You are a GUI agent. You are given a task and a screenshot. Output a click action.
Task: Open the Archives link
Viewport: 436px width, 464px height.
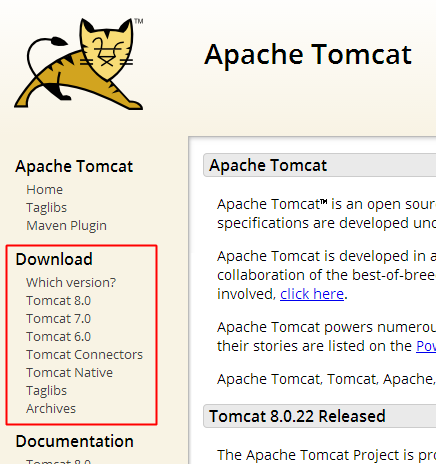coord(51,408)
